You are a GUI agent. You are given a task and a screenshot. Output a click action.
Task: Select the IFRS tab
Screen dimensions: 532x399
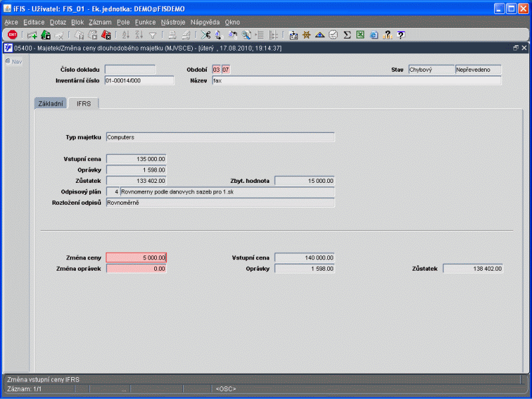click(x=84, y=104)
